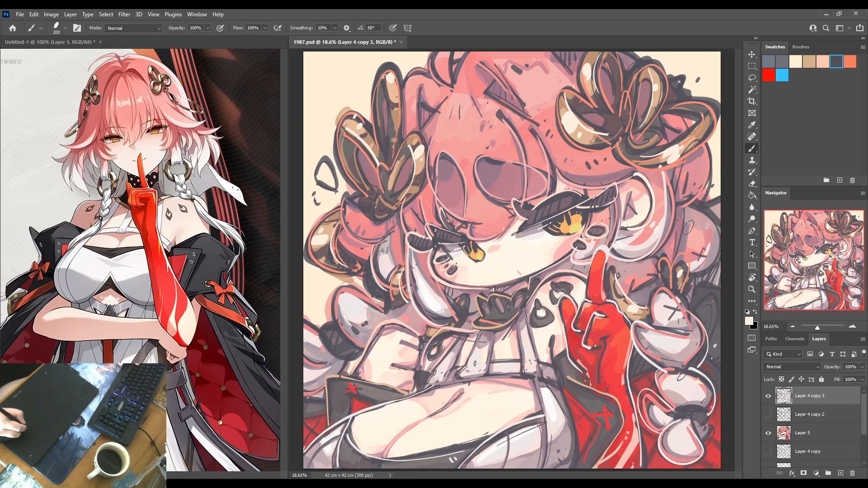The width and height of the screenshot is (868, 488).
Task: Toggle the brush settings panel icon
Action: point(77,28)
